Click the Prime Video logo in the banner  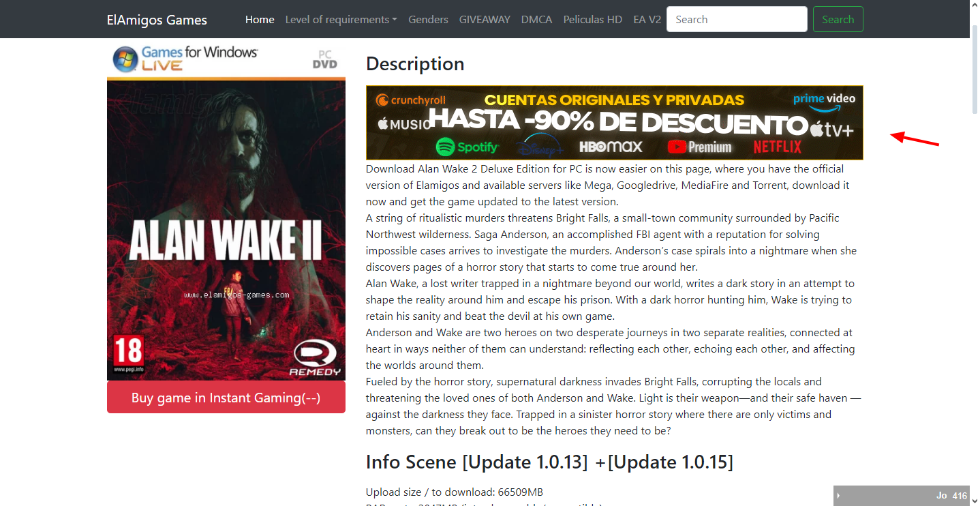pos(824,102)
